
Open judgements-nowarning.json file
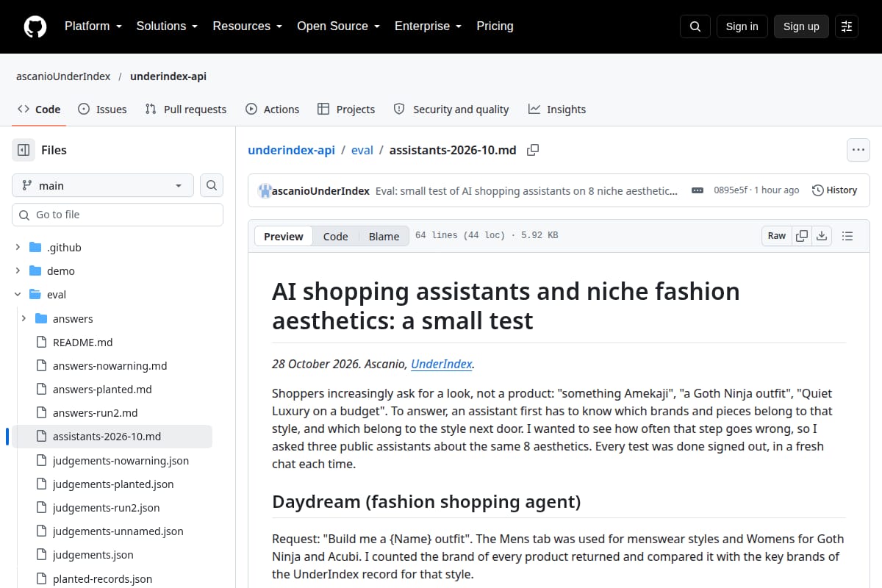pos(121,460)
